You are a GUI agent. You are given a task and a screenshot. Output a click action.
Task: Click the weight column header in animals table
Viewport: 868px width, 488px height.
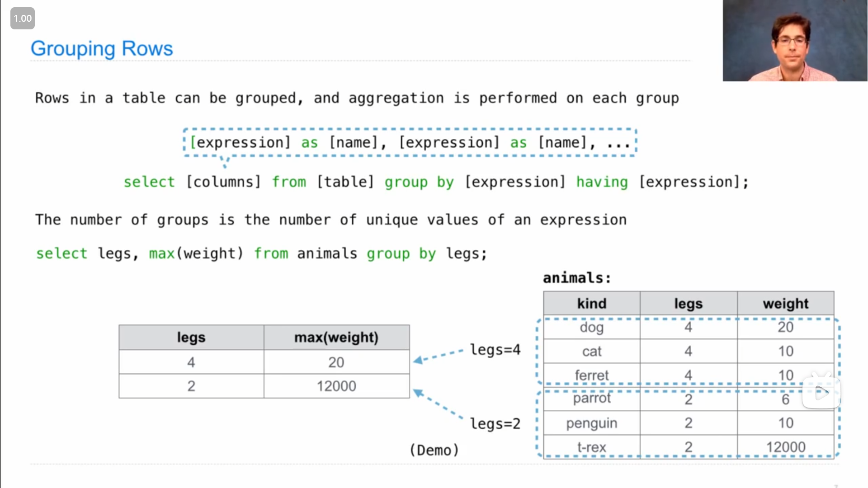click(785, 304)
